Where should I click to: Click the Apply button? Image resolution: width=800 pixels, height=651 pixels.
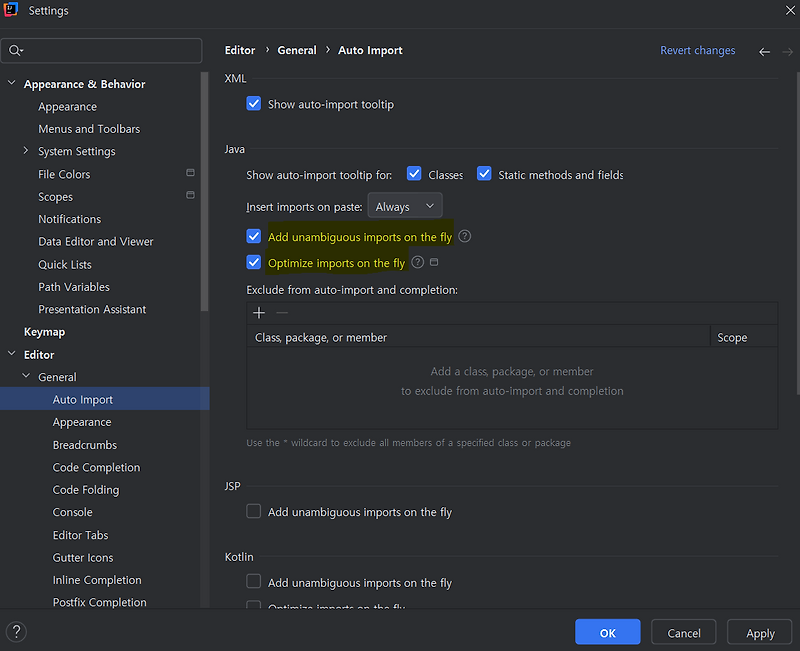pos(759,632)
